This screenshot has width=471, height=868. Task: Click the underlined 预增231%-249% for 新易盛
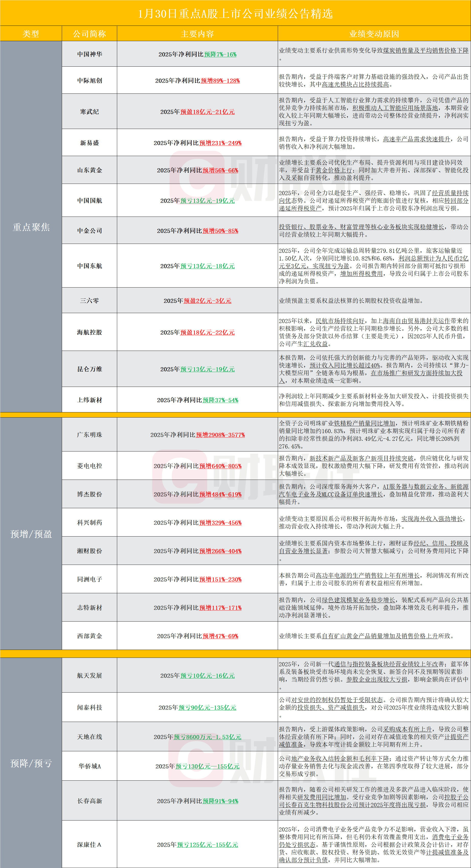[x=220, y=143]
